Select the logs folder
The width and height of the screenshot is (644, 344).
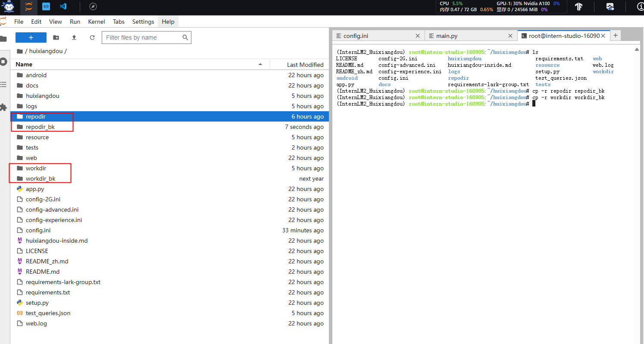pos(170,106)
